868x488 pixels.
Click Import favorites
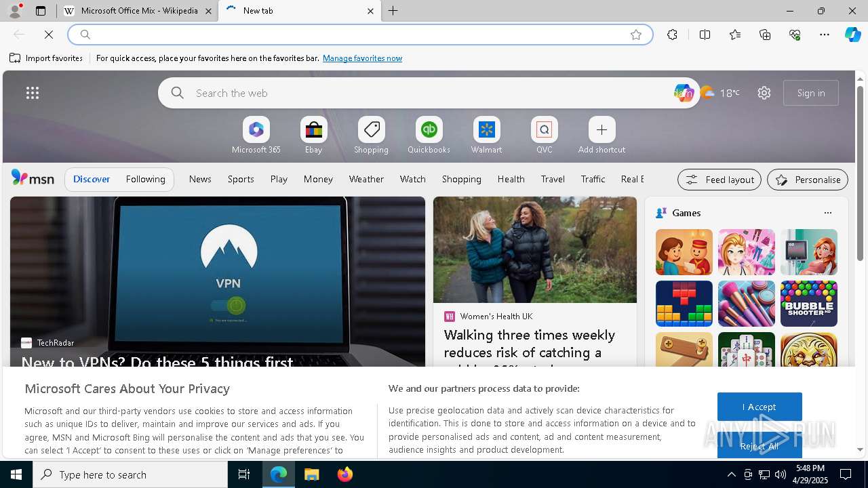pyautogui.click(x=46, y=58)
